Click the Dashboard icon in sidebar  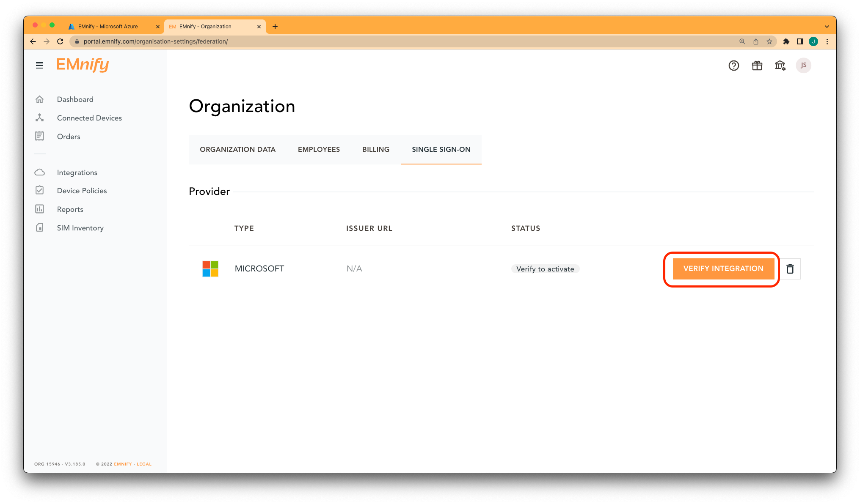pyautogui.click(x=40, y=99)
